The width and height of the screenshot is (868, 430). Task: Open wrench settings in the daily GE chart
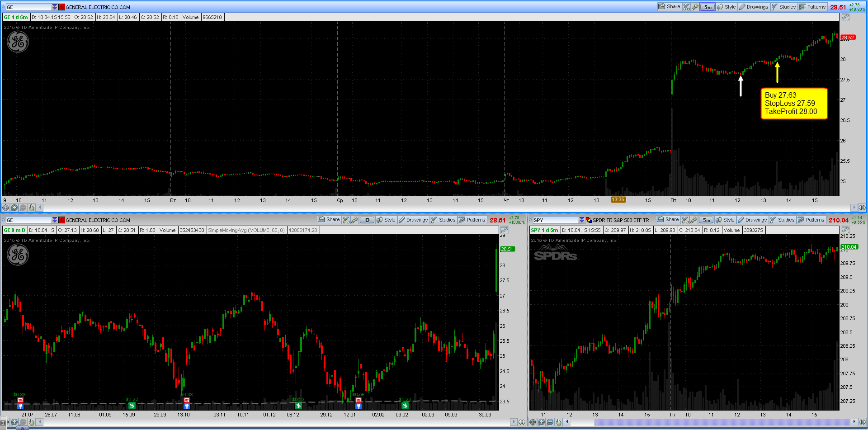pos(355,220)
